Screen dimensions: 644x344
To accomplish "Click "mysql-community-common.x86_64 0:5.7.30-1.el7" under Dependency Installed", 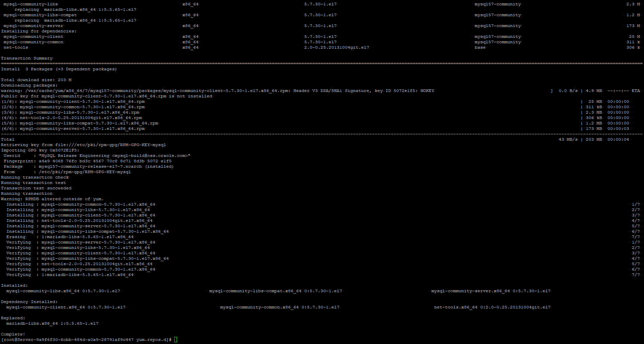I will [x=280, y=307].
